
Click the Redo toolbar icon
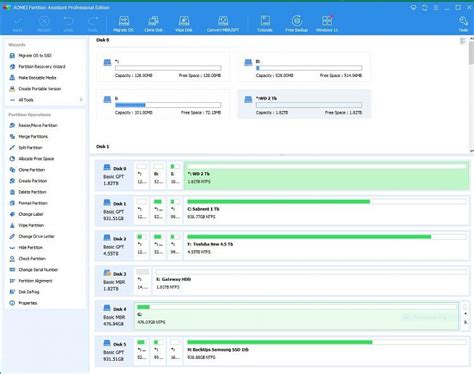click(x=93, y=24)
